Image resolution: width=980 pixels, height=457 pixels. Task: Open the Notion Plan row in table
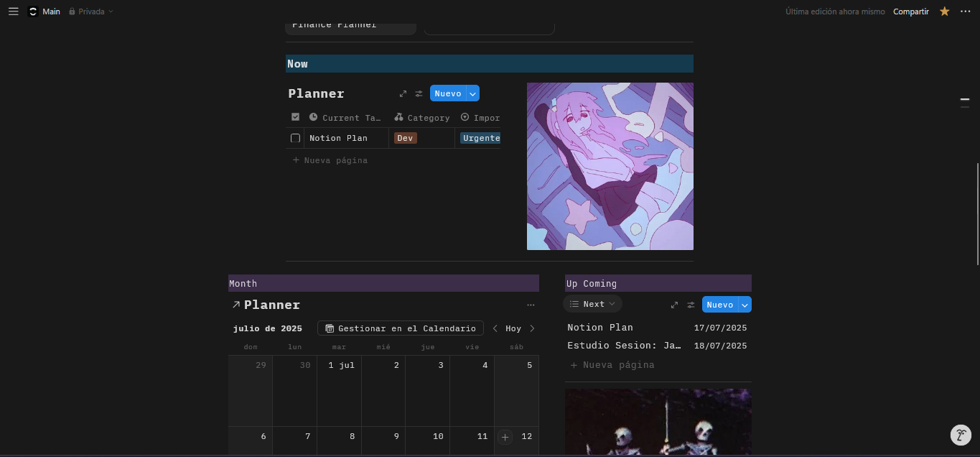[x=338, y=138]
